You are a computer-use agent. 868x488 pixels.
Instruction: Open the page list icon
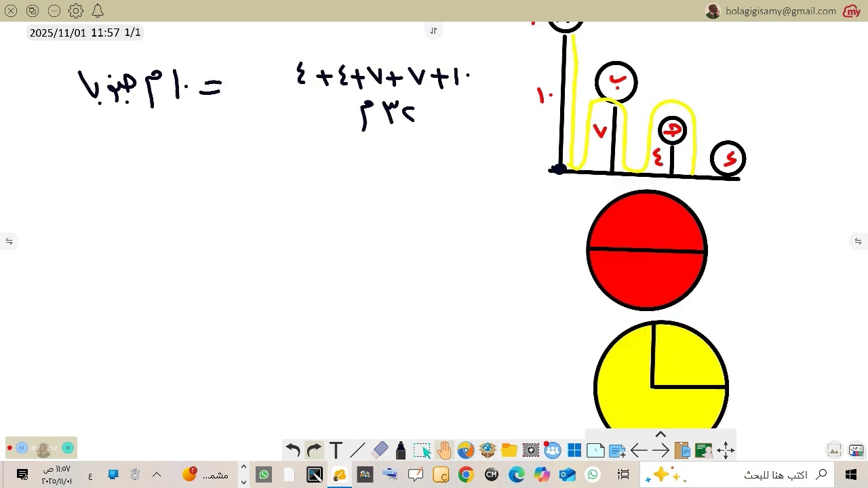point(595,450)
